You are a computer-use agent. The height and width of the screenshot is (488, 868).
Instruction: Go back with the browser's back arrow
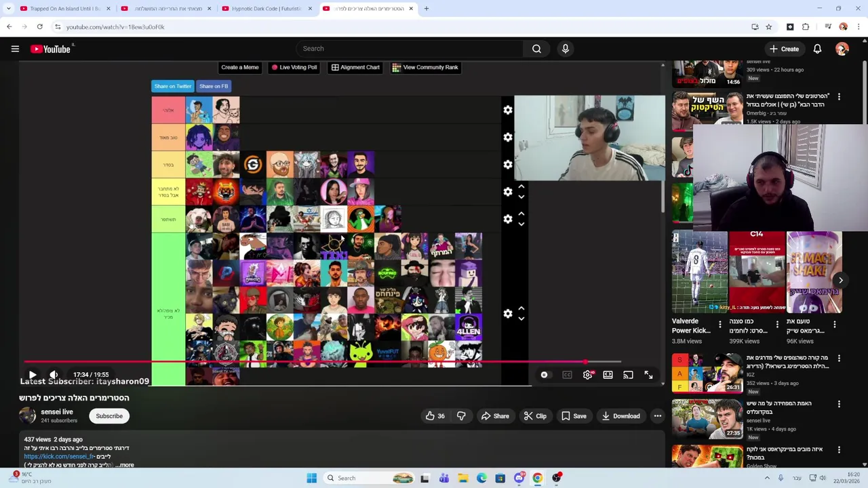point(9,27)
